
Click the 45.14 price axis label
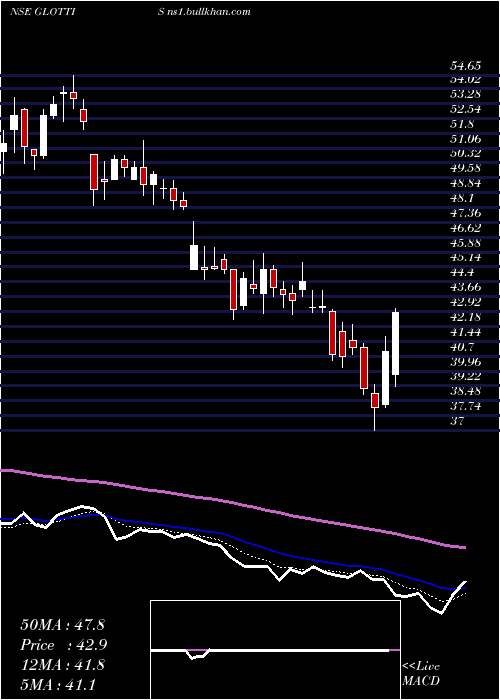point(465,258)
